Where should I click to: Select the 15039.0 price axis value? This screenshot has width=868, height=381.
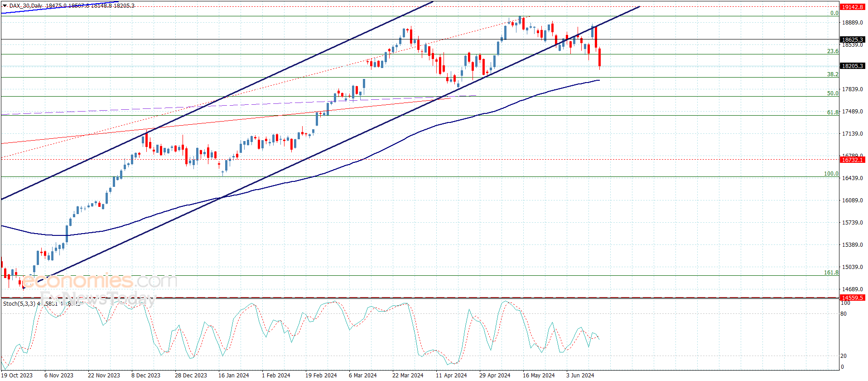852,267
